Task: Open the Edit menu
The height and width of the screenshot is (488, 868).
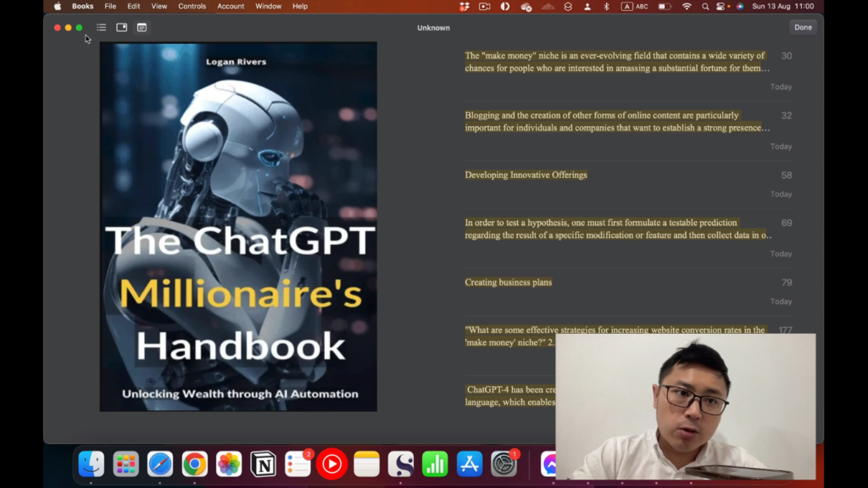Action: (133, 6)
